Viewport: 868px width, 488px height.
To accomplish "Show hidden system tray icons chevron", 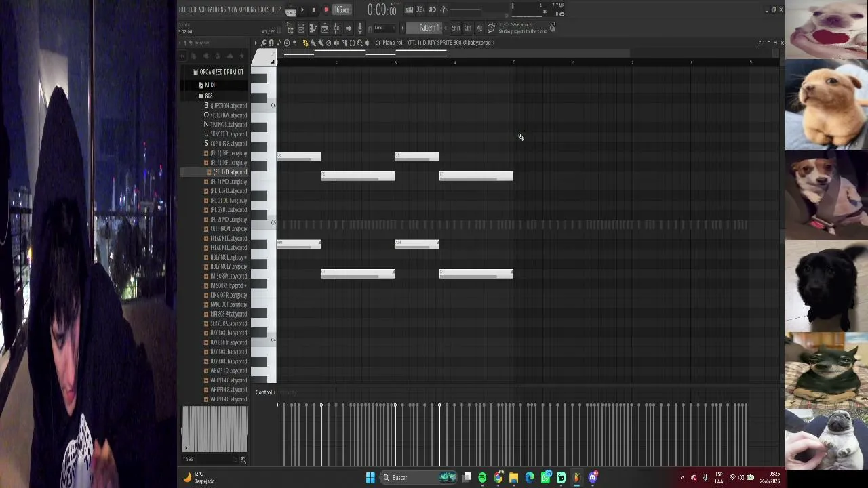I will (x=682, y=478).
